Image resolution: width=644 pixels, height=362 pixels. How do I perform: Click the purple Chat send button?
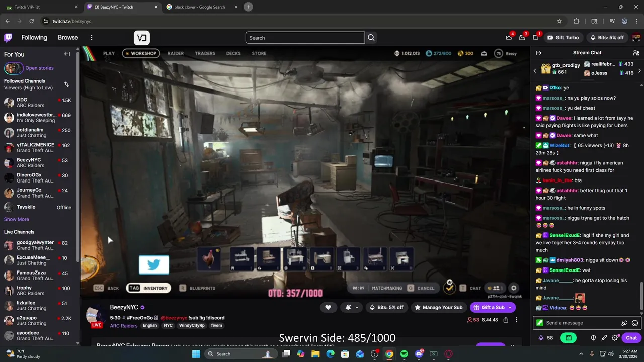click(631, 338)
